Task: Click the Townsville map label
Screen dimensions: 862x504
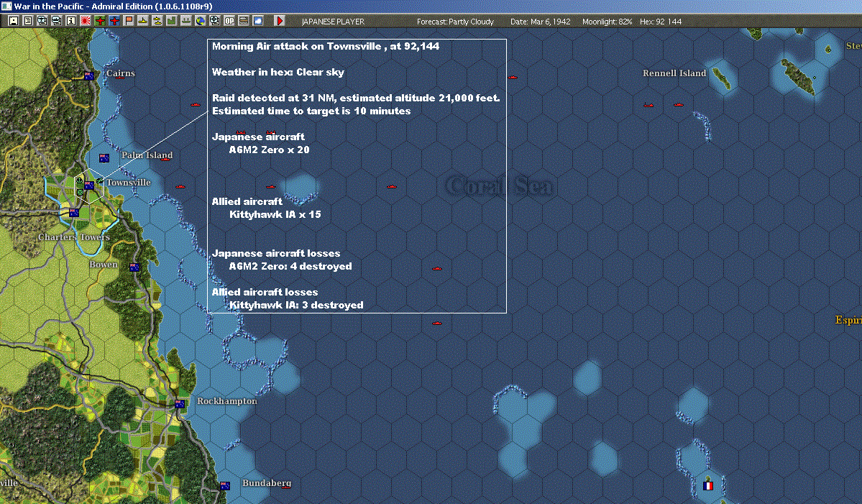Action: click(129, 183)
